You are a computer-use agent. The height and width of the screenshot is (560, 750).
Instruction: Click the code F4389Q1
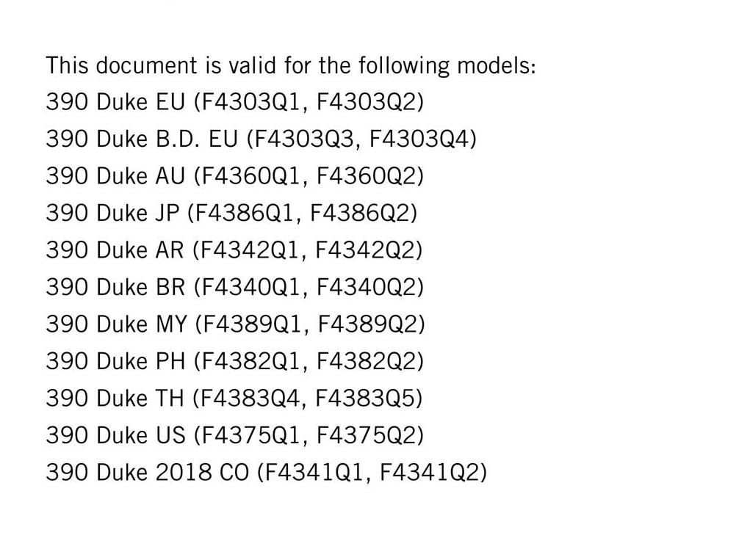pyautogui.click(x=250, y=324)
